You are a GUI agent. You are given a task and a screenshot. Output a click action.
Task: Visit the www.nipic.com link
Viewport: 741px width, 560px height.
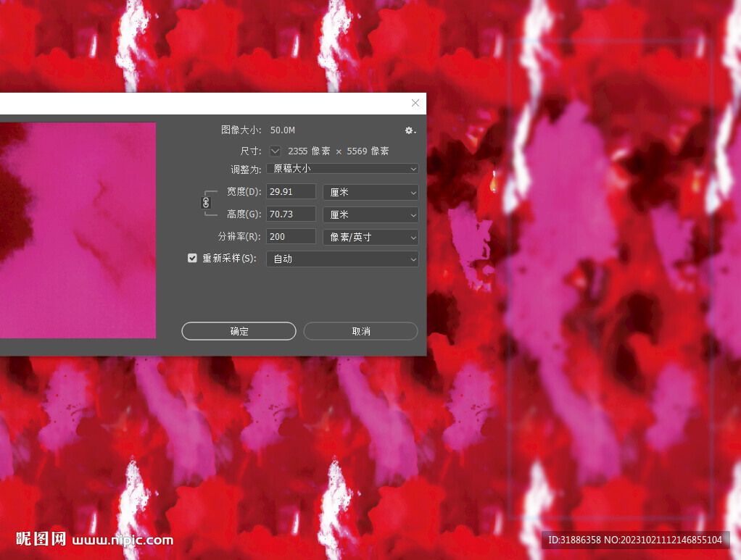click(x=123, y=540)
